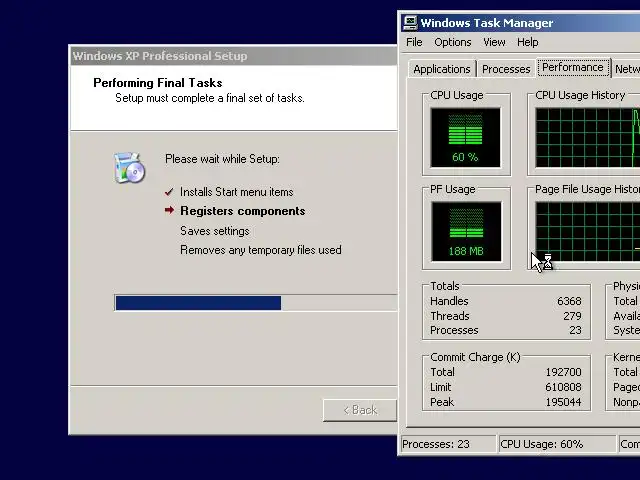Click the red checkmark beside Installs Start menu items

(169, 192)
